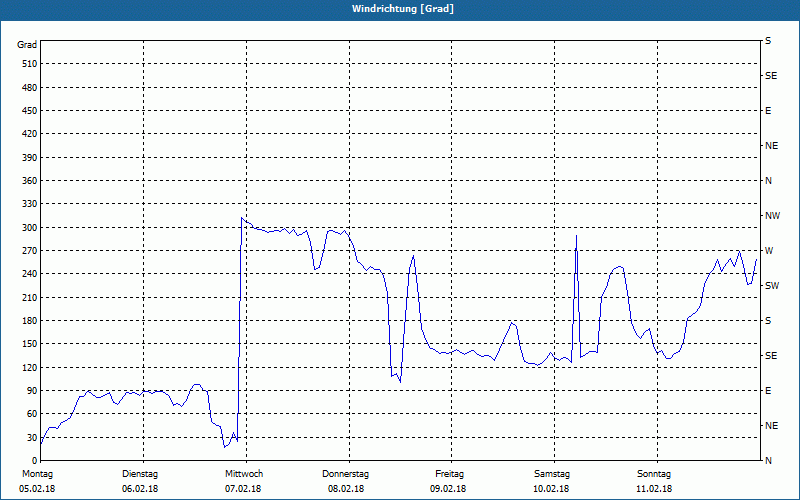Select the 420 y-axis value
Image resolution: width=800 pixels, height=500 pixels.
pyautogui.click(x=30, y=134)
